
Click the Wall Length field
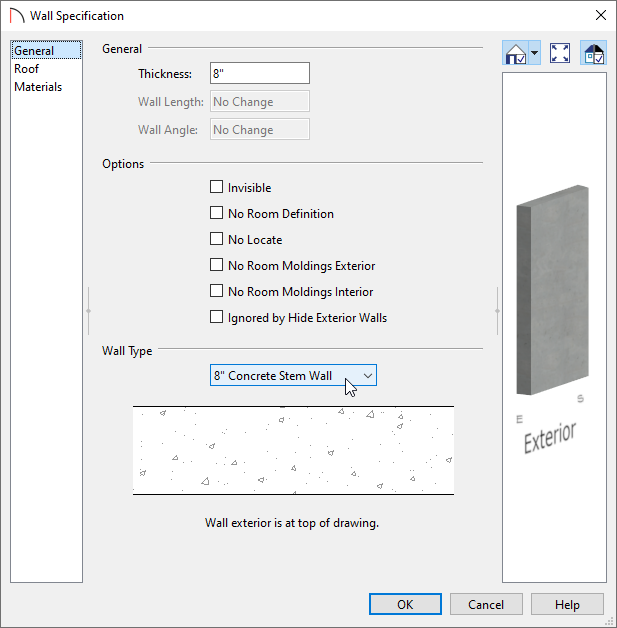pos(260,101)
